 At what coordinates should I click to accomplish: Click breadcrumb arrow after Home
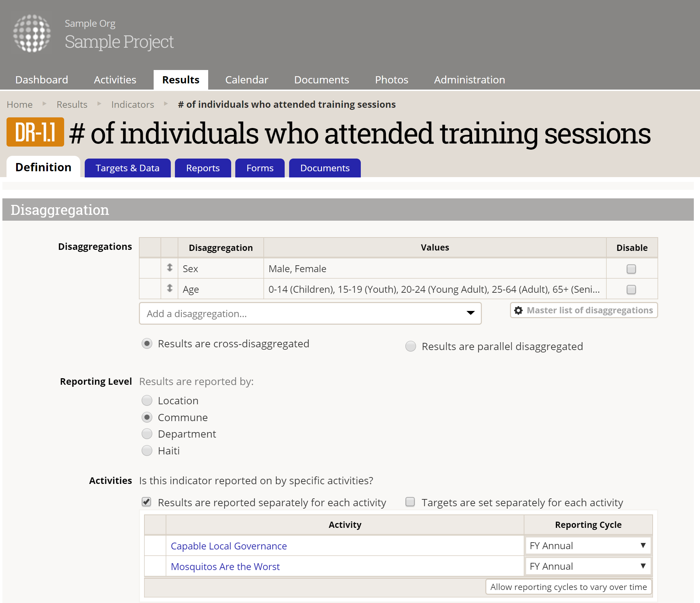45,104
